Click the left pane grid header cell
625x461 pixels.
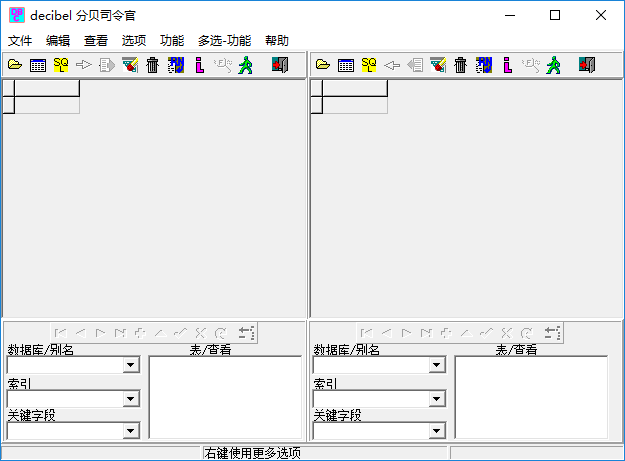tap(47, 88)
